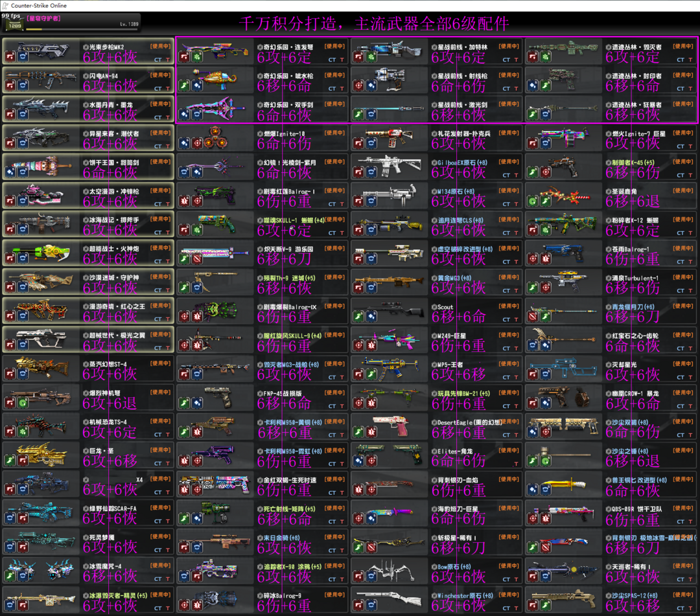Click weapon name 水墨丹青·墨龙
This screenshot has width=700, height=616.
111,105
